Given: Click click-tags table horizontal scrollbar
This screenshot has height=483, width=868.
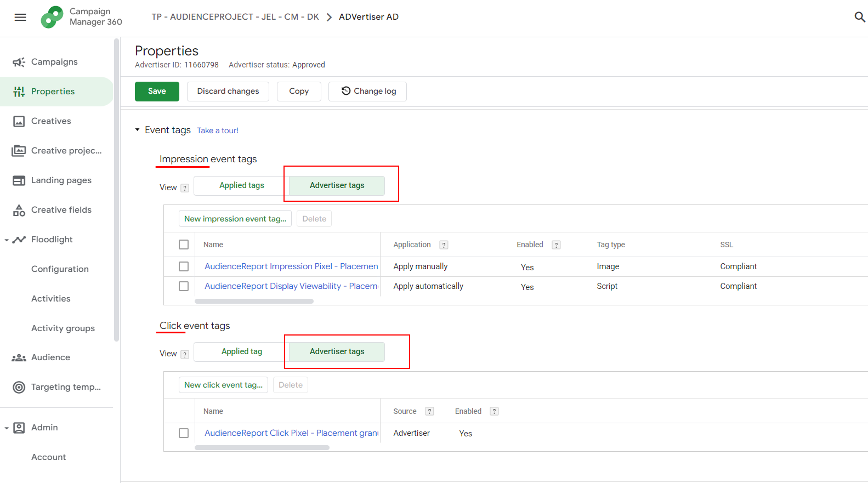Looking at the screenshot, I should click(262, 448).
